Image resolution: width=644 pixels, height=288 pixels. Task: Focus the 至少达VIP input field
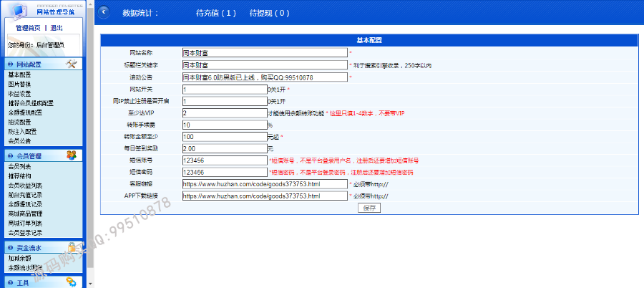[x=225, y=112]
